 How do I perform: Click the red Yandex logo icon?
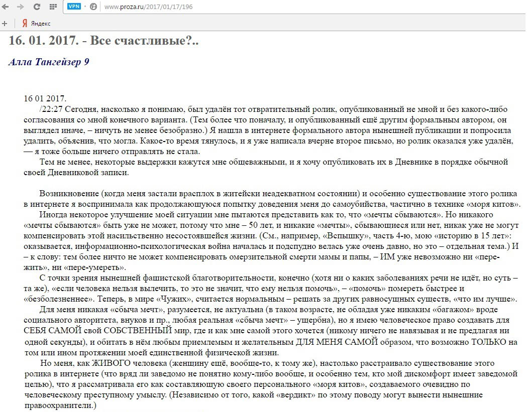pos(25,23)
